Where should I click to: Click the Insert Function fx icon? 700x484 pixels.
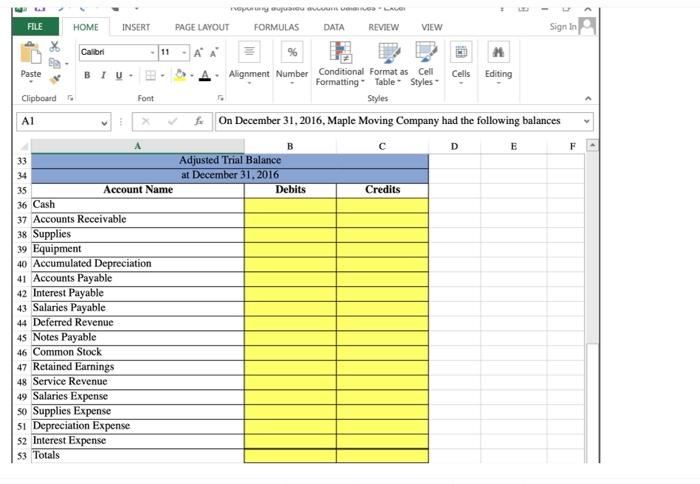(x=199, y=121)
